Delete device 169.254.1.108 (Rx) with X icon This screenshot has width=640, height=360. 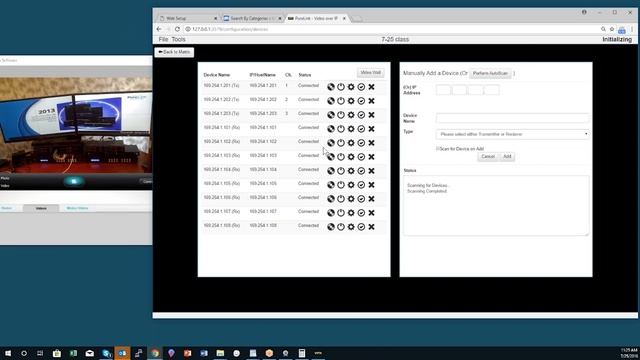point(371,227)
